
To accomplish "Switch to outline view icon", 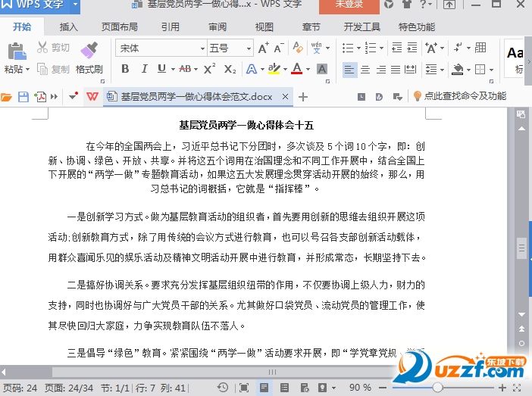I will (x=284, y=387).
